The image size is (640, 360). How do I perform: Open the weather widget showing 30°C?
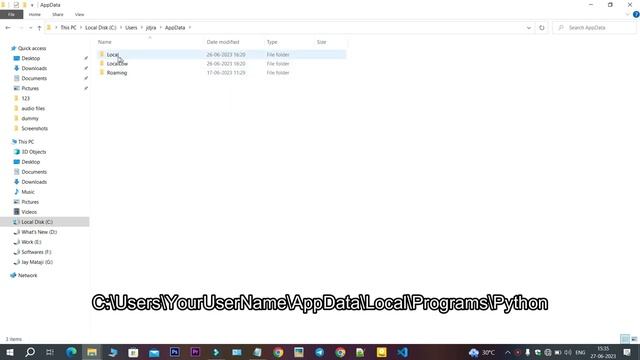click(482, 352)
